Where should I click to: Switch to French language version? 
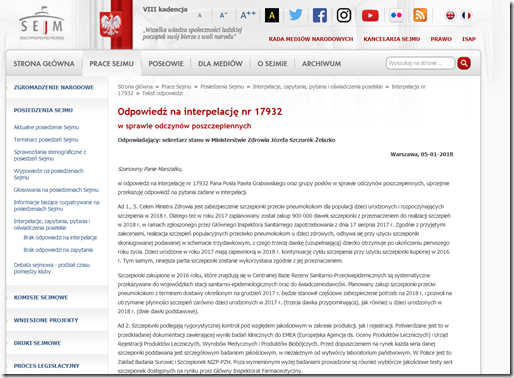click(x=466, y=15)
